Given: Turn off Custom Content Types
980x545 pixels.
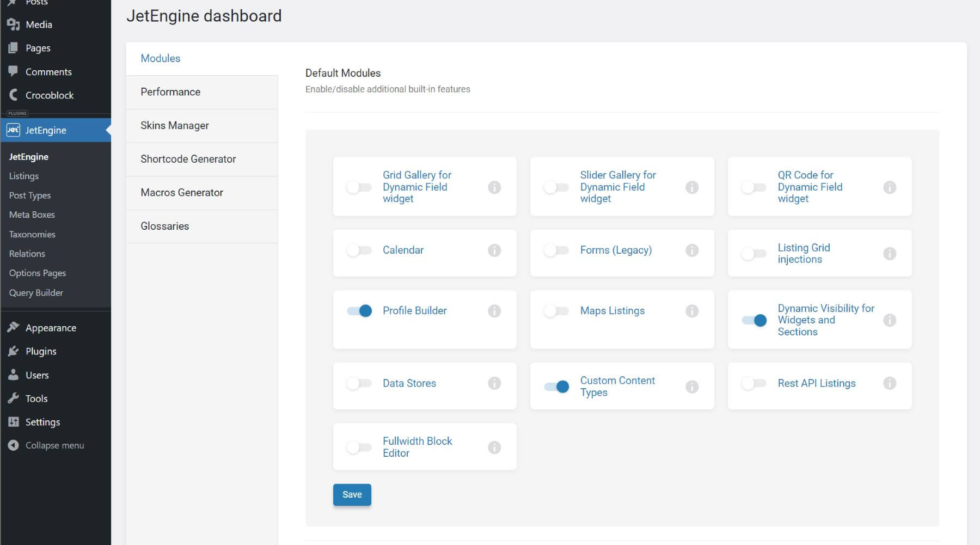Looking at the screenshot, I should click(556, 386).
